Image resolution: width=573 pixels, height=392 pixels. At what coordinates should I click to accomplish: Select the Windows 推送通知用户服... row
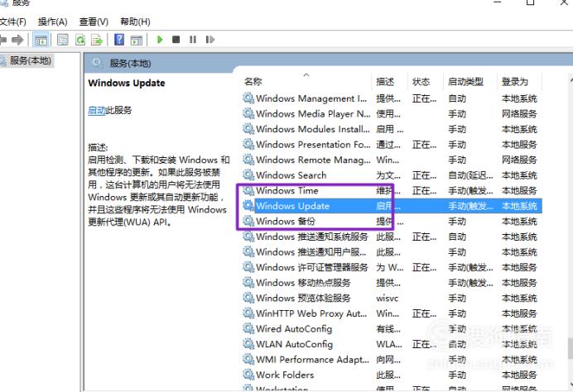(392, 252)
